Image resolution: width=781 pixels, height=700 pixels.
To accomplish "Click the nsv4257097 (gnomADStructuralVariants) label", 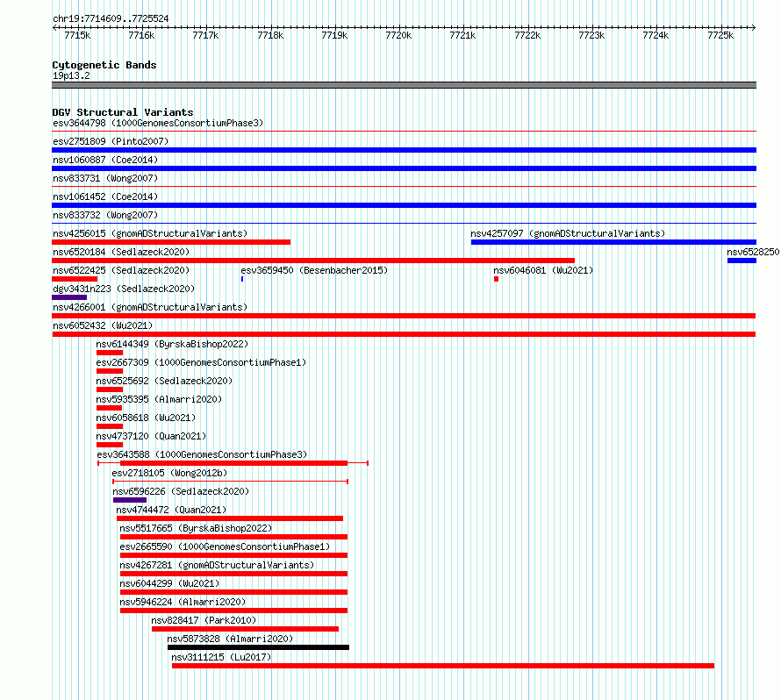I will coord(568,233).
